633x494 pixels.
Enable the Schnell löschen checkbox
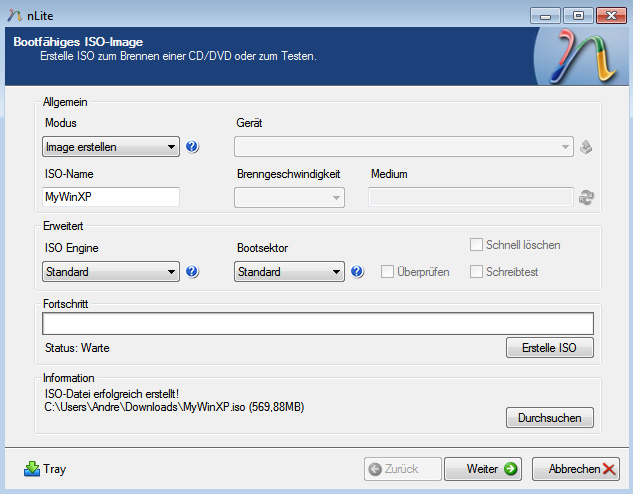tap(477, 245)
